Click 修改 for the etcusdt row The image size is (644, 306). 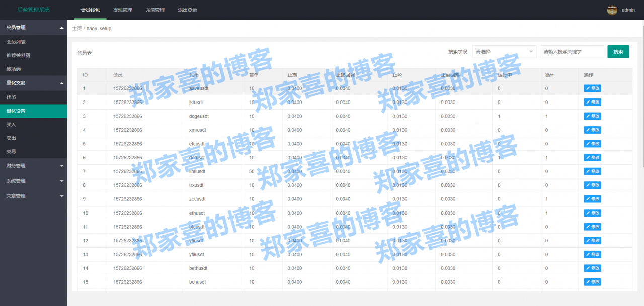click(x=592, y=144)
